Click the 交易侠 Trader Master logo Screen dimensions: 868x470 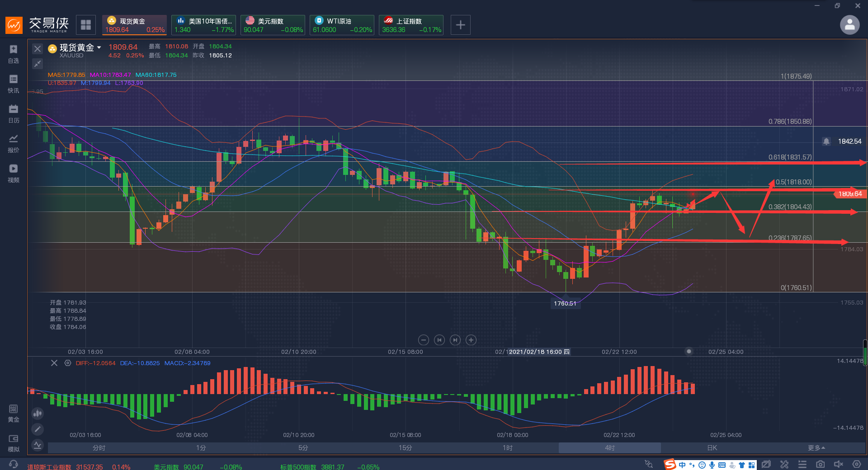click(37, 25)
